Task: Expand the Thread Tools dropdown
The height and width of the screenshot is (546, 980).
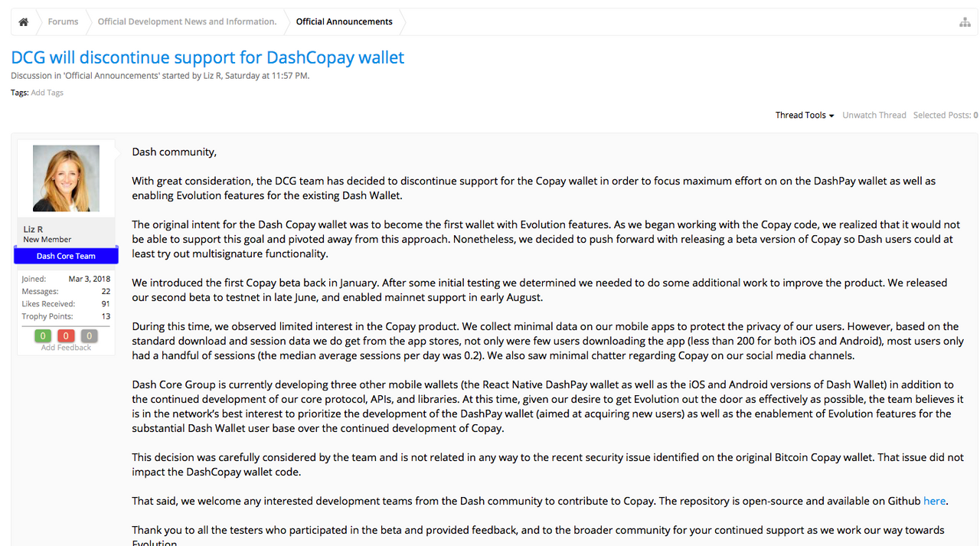Action: pos(804,116)
